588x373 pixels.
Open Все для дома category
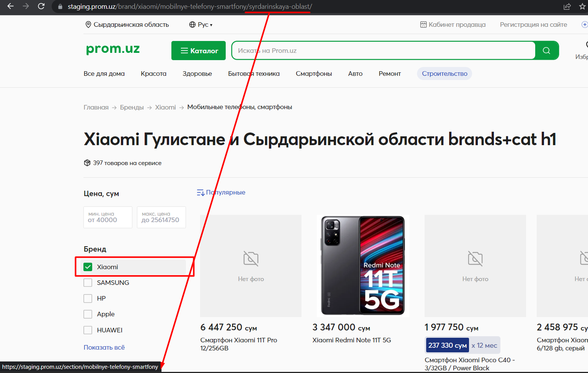(104, 74)
